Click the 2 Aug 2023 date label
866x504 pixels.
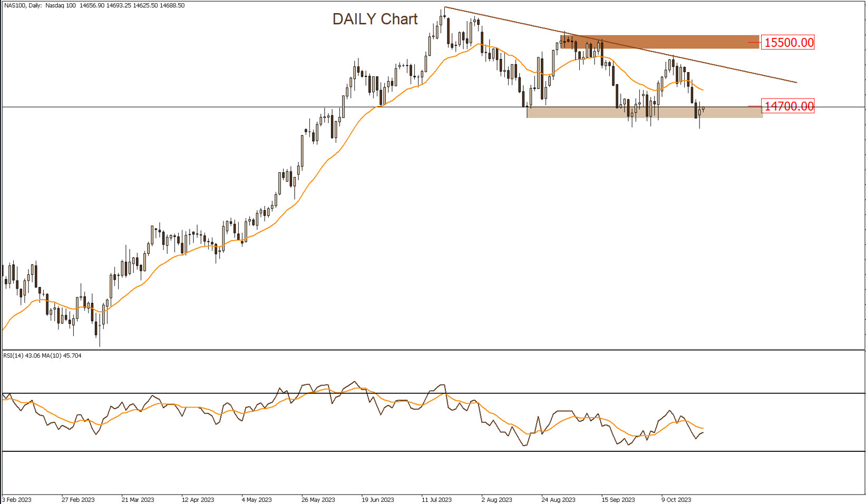[497, 499]
